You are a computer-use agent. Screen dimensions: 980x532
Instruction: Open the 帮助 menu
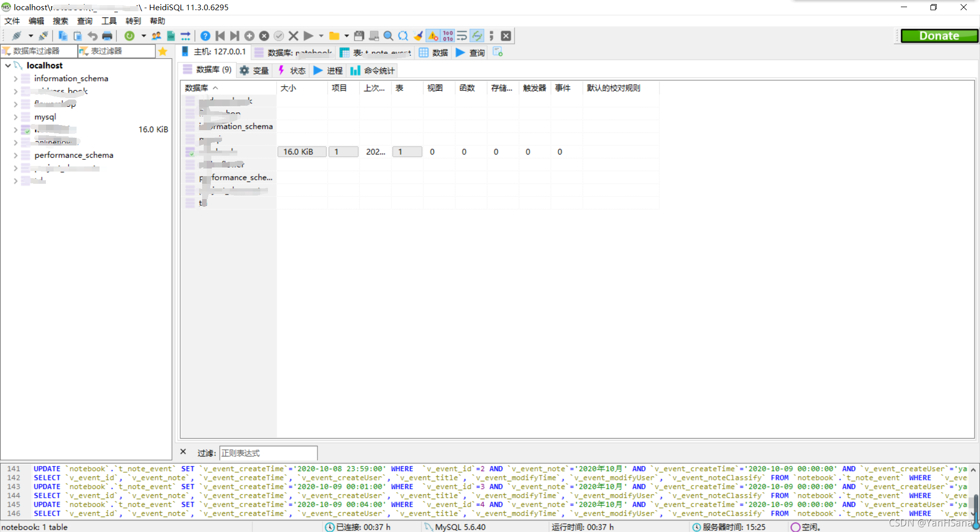pyautogui.click(x=157, y=21)
